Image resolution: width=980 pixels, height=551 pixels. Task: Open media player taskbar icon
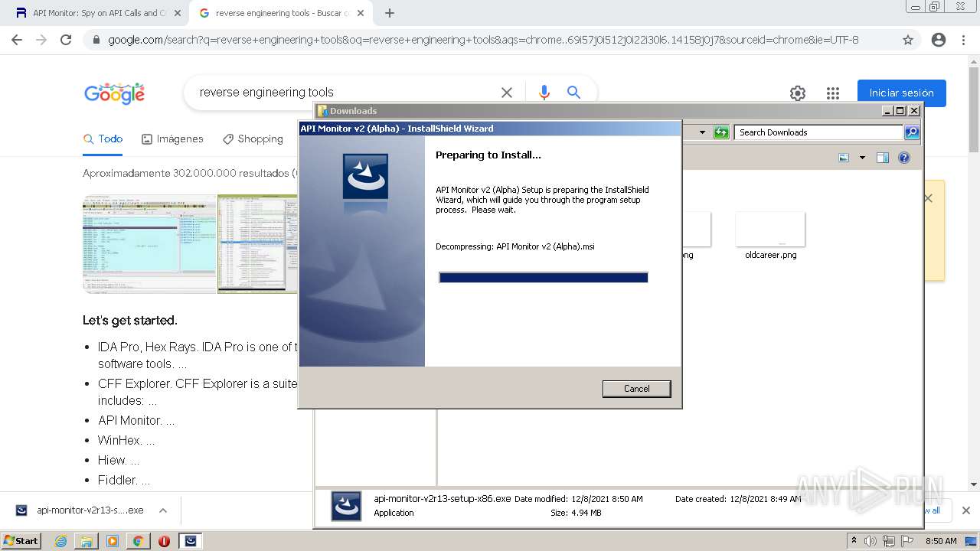[x=113, y=541]
